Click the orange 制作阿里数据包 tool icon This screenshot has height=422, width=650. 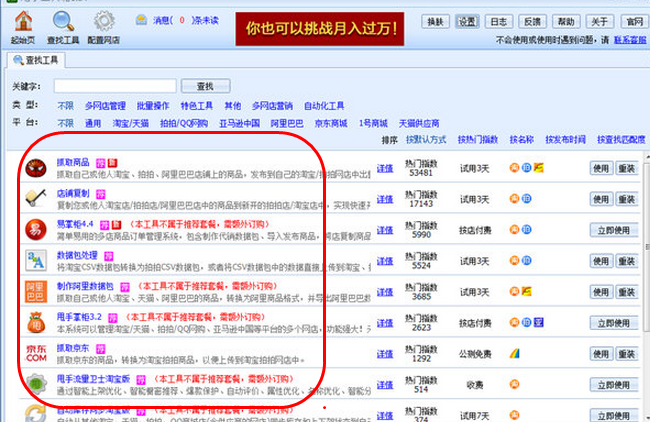[36, 291]
